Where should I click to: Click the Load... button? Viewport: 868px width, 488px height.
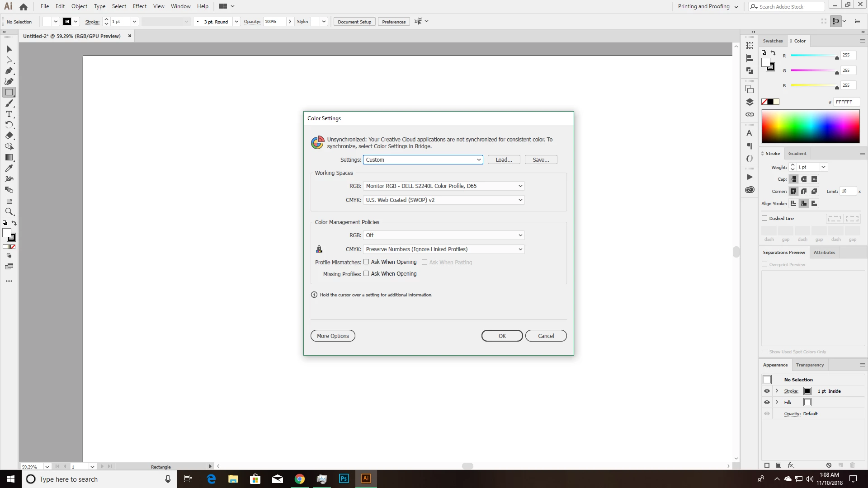tap(504, 160)
